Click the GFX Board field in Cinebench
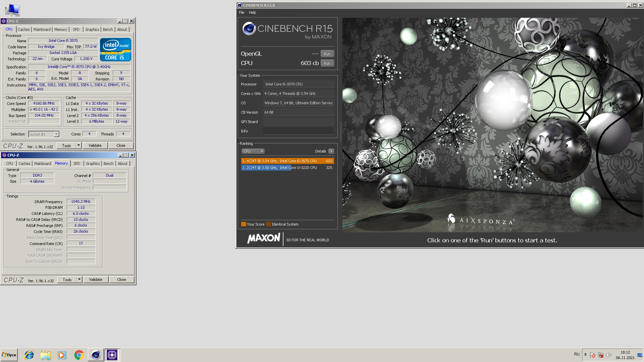 [x=299, y=122]
